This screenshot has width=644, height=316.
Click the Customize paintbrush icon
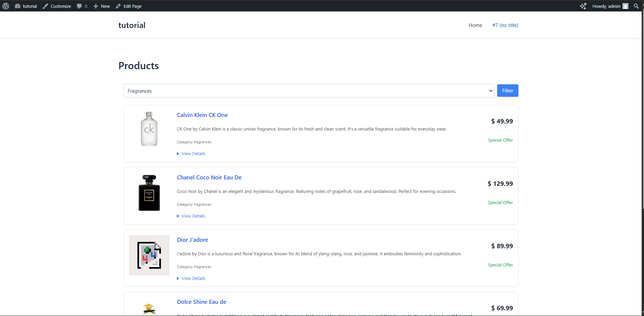tap(45, 6)
